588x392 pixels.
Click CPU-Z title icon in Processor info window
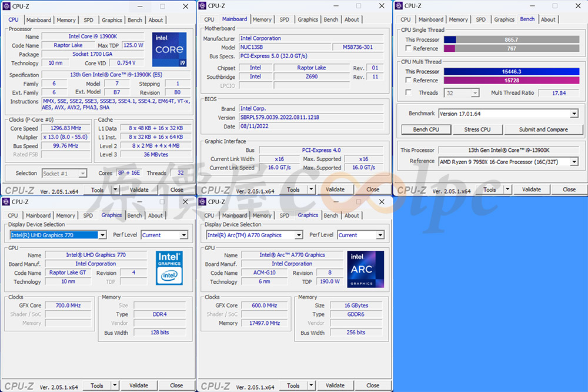point(6,6)
